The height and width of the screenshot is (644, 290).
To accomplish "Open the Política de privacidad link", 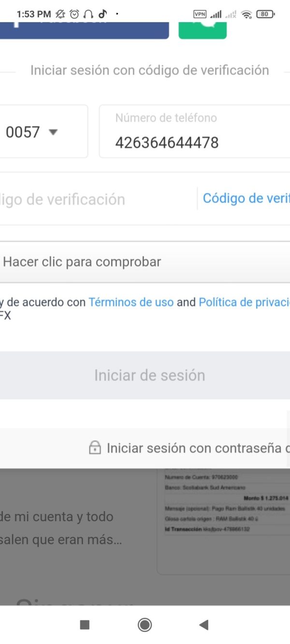I will pos(244,302).
